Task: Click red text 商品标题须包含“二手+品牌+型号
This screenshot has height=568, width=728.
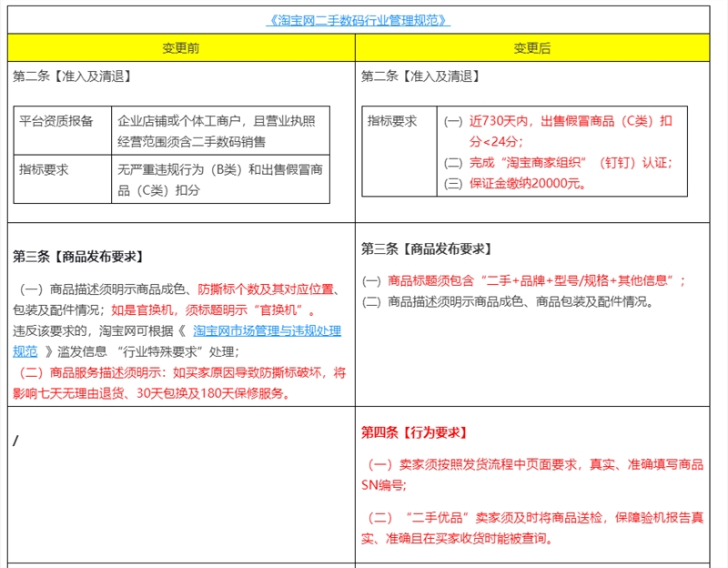Action: [536, 280]
